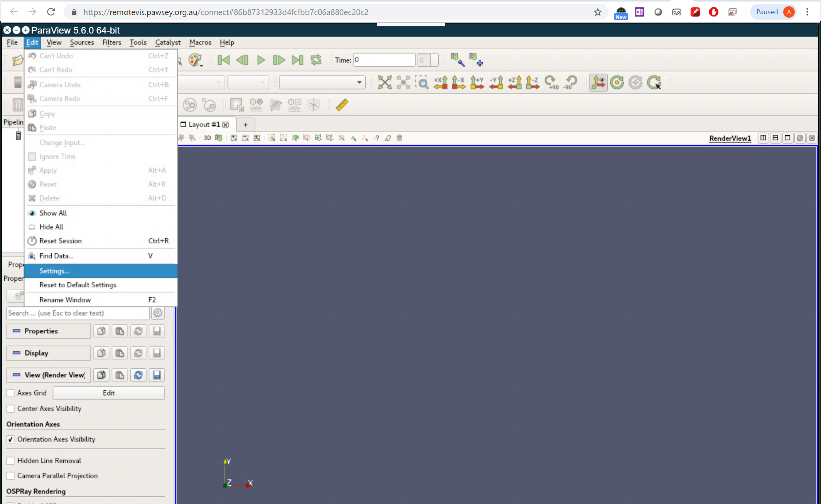Click Edit button for Axes Grid
This screenshot has width=821, height=504.
[x=109, y=393]
